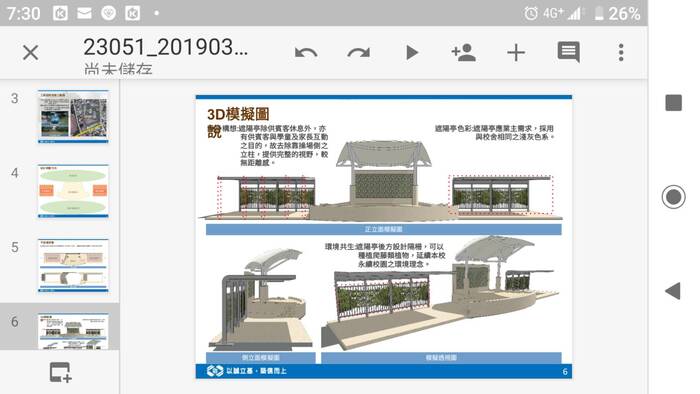Image resolution: width=700 pixels, height=394 pixels.
Task: Tap the plus insert icon
Action: [x=516, y=53]
